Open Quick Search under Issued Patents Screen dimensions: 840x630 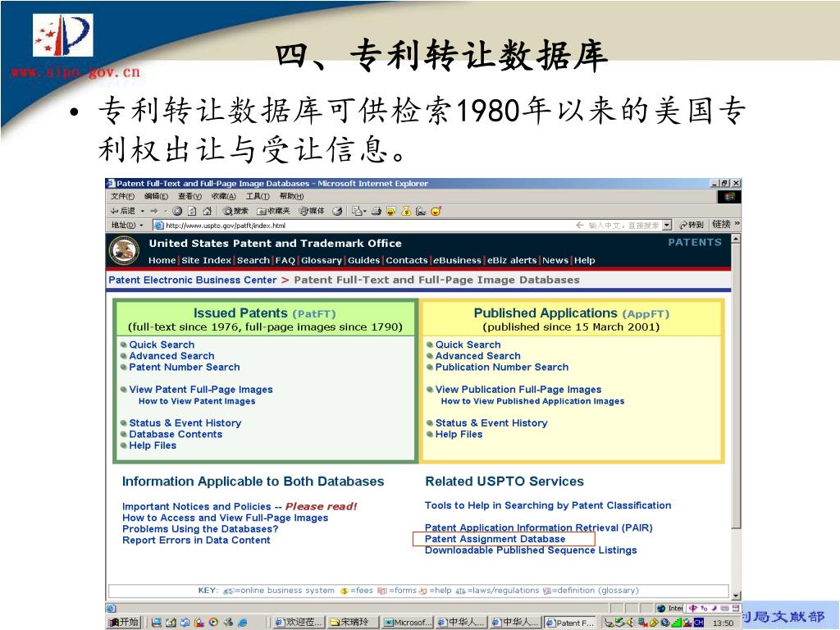162,345
